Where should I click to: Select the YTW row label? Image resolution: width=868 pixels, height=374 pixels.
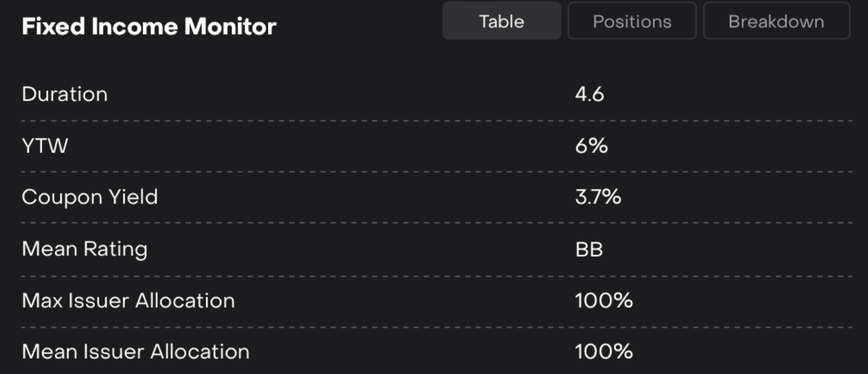(45, 146)
